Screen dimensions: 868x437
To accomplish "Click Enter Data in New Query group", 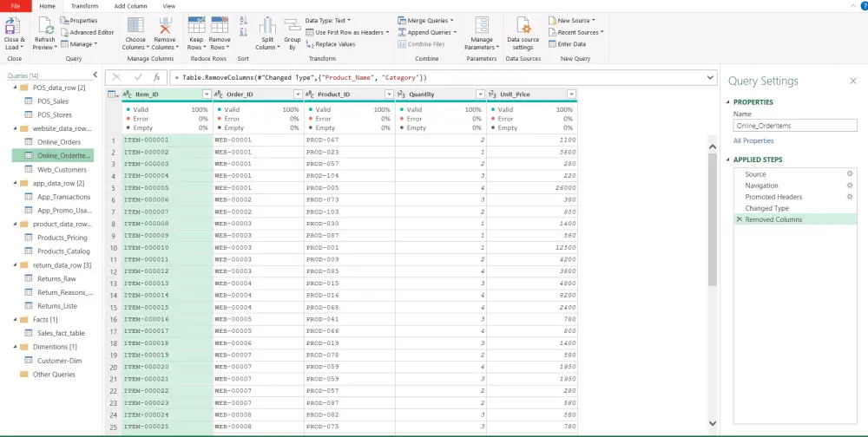I will coord(568,44).
